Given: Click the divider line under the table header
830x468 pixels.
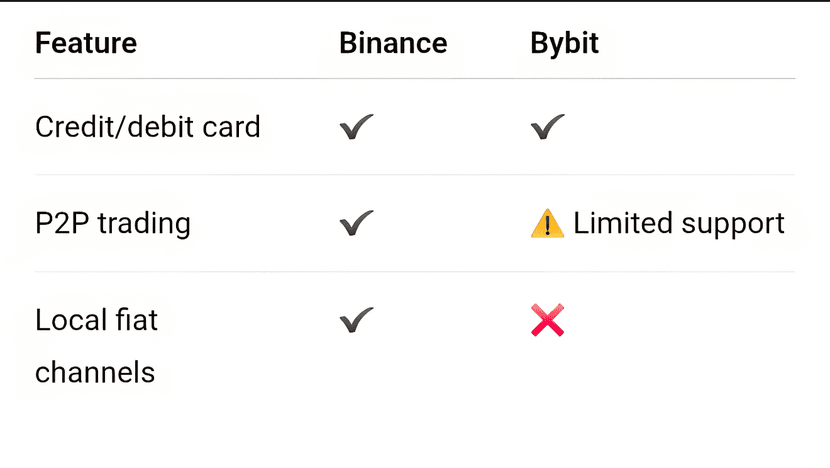Looking at the screenshot, I should coord(414,78).
